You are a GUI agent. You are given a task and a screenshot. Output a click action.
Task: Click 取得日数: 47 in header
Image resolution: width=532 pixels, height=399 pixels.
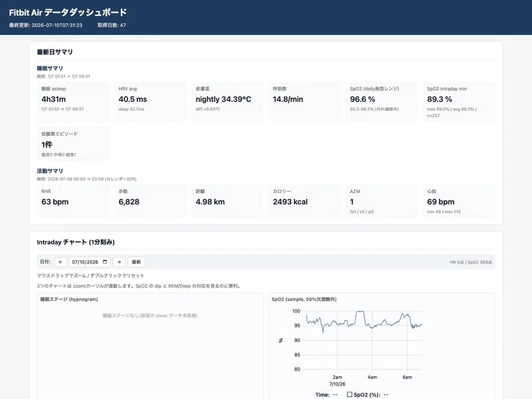111,25
